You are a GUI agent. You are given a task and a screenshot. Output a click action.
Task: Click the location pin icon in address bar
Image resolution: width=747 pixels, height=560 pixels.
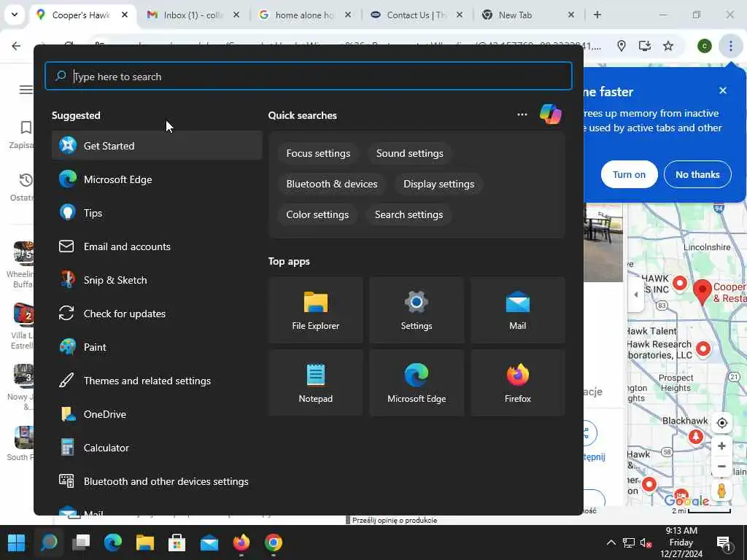click(622, 46)
